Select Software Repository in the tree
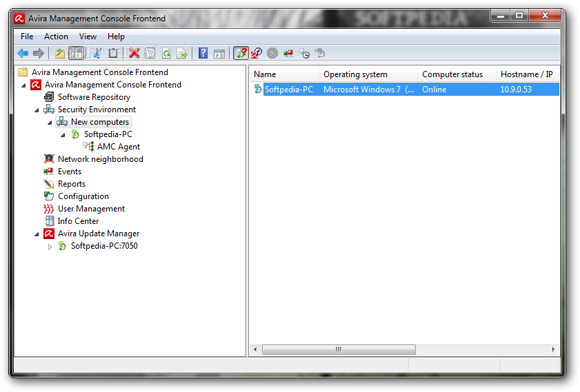This screenshot has height=392, width=580. point(94,97)
